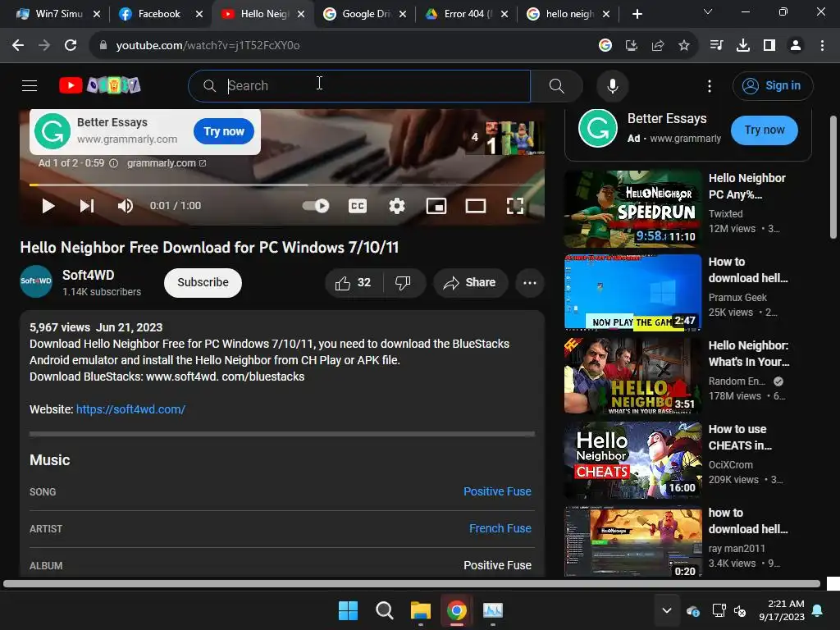Open Chrome three-dot menu

(x=822, y=46)
